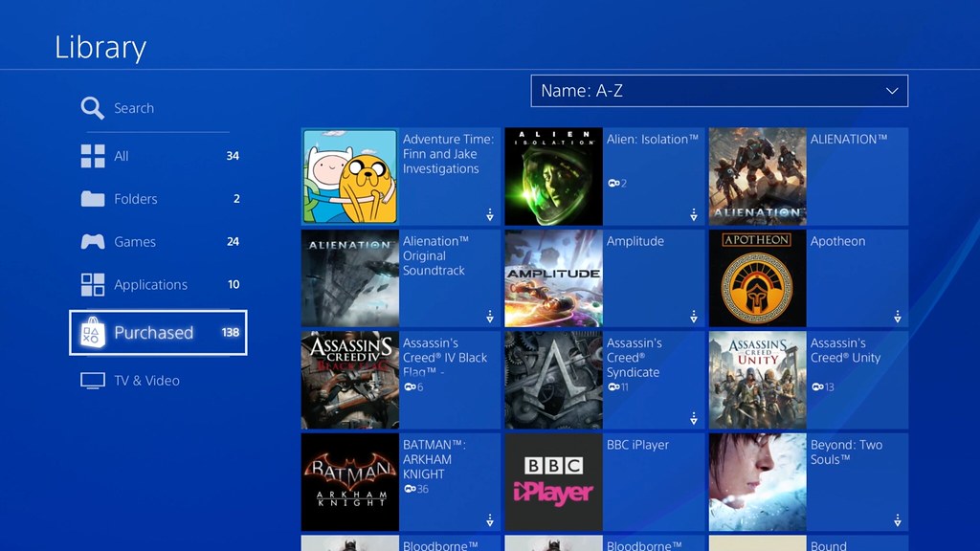Click the download arrow on Amplitude tile
Screen dimensions: 980x551
692,316
